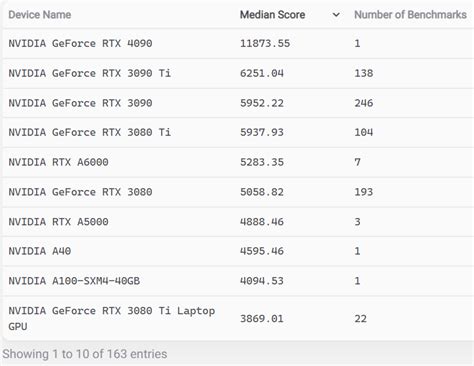Open the NVIDIA A40 device entry

click(40, 251)
